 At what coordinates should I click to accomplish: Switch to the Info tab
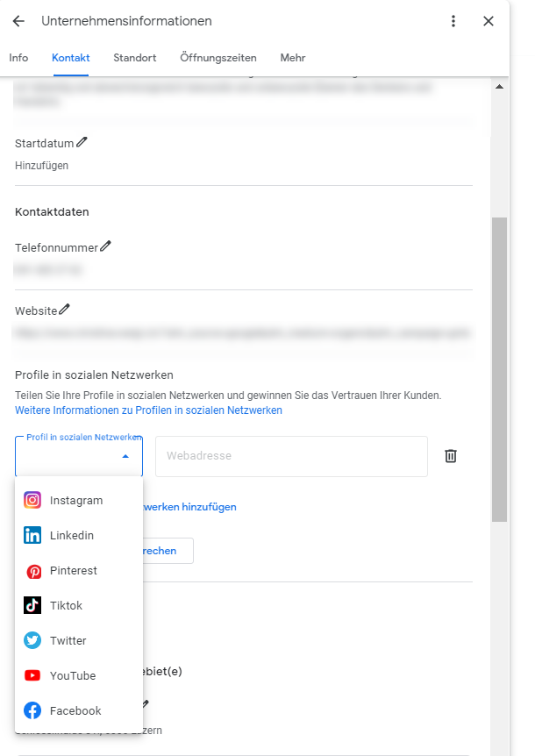[x=18, y=58]
